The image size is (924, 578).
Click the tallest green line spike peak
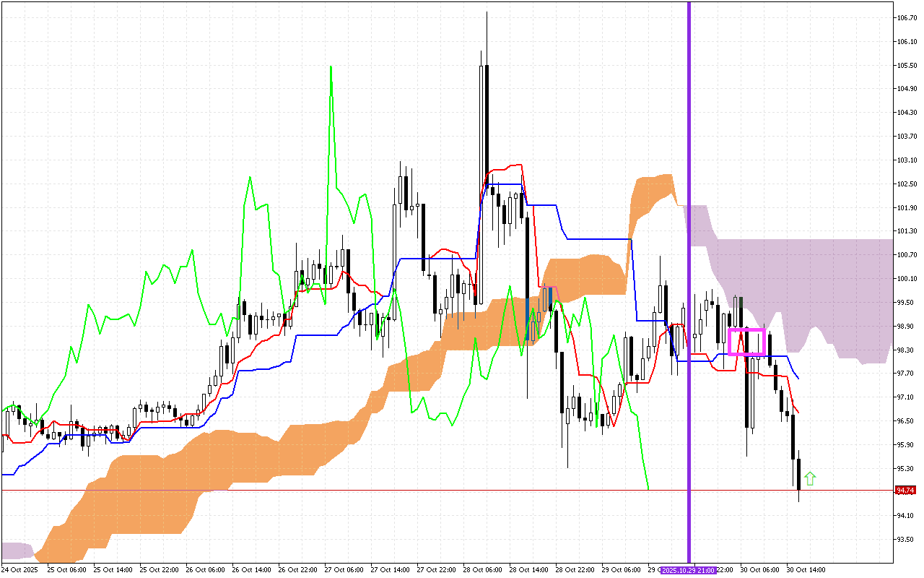tap(331, 68)
